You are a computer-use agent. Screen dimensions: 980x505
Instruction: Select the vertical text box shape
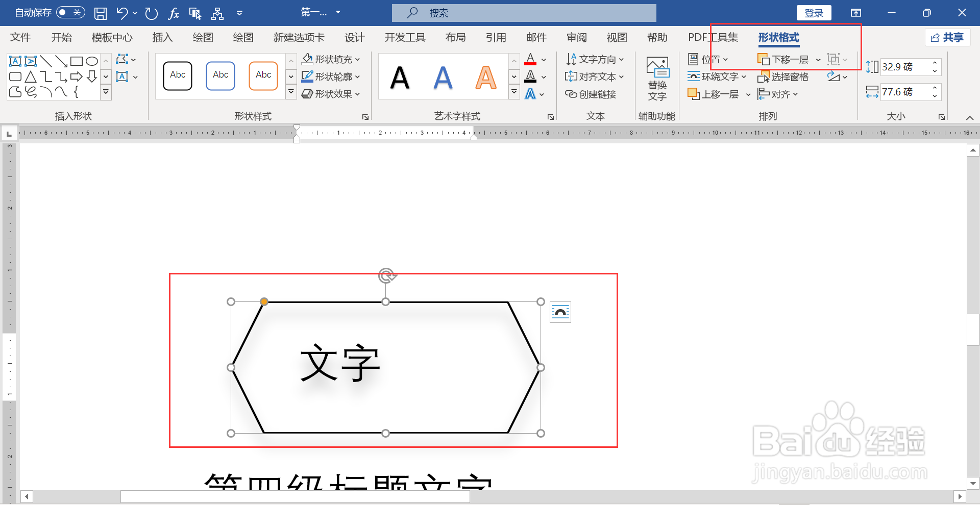coord(31,62)
